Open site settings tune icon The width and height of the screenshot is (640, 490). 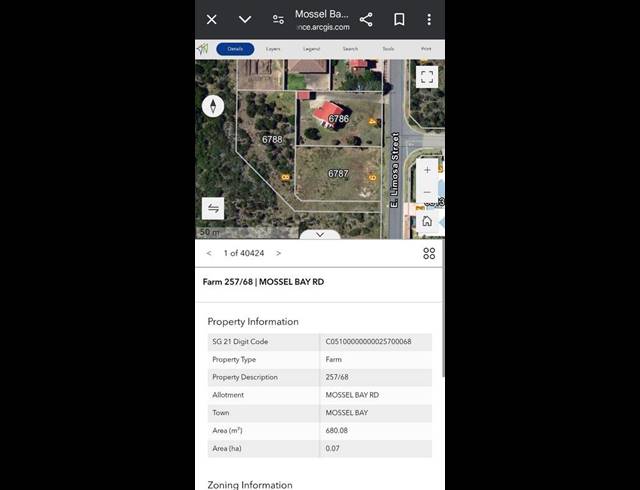click(278, 19)
